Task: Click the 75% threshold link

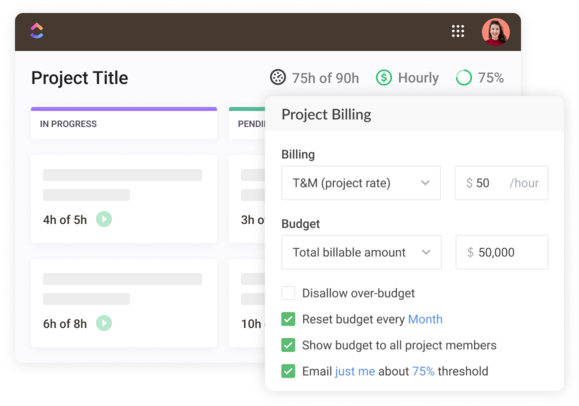Action: coord(423,371)
